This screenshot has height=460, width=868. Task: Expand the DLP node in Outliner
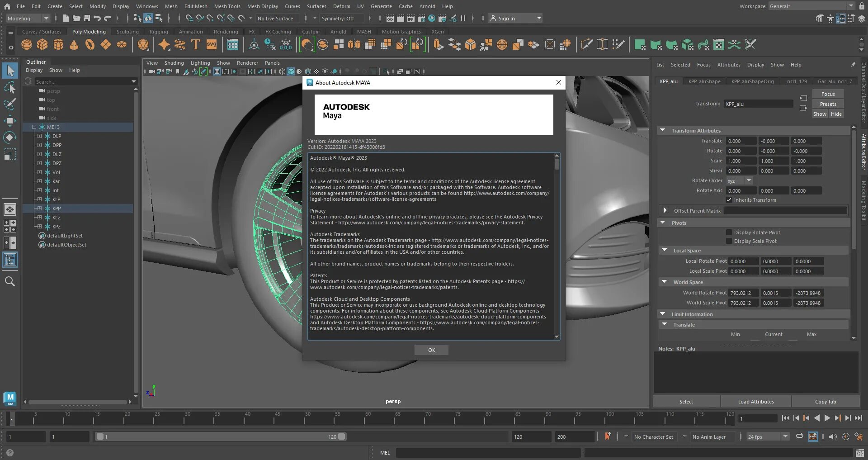point(39,136)
